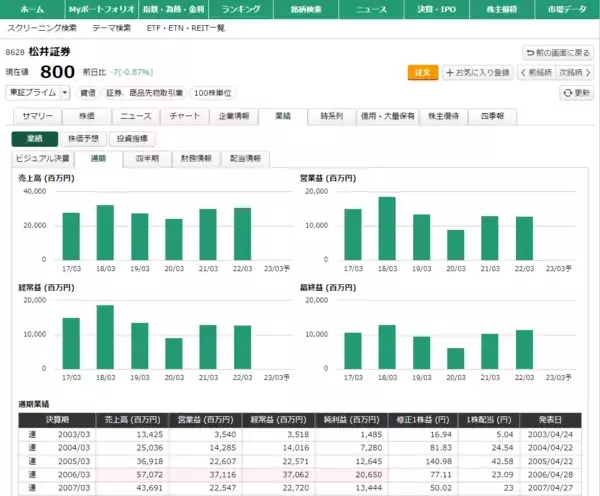This screenshot has height=496, width=600.
Task: Open the 株主優待 top navigation item
Action: point(502,9)
